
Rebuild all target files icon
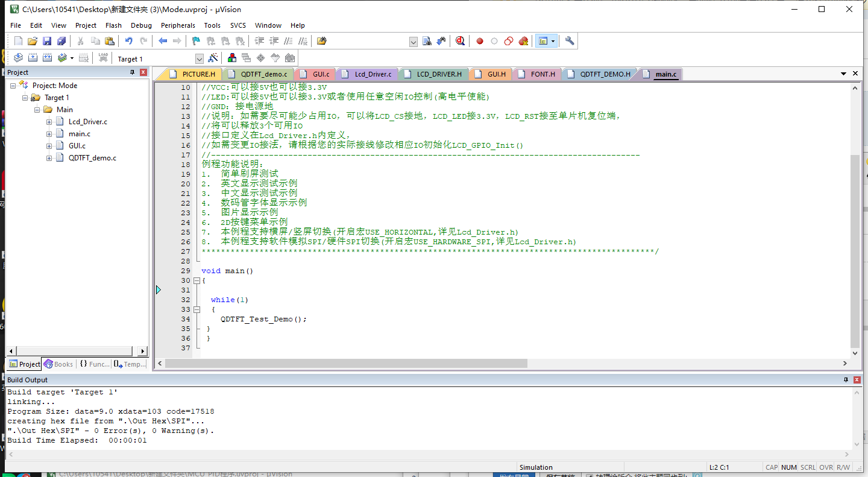coord(47,58)
